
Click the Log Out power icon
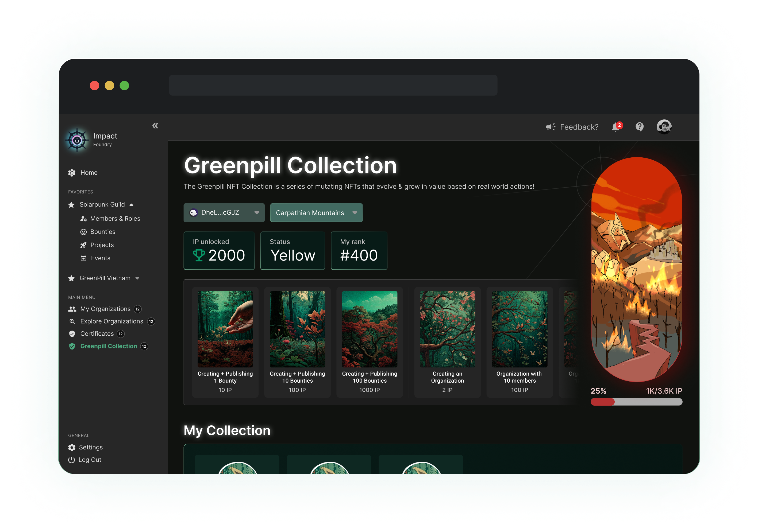click(x=71, y=460)
